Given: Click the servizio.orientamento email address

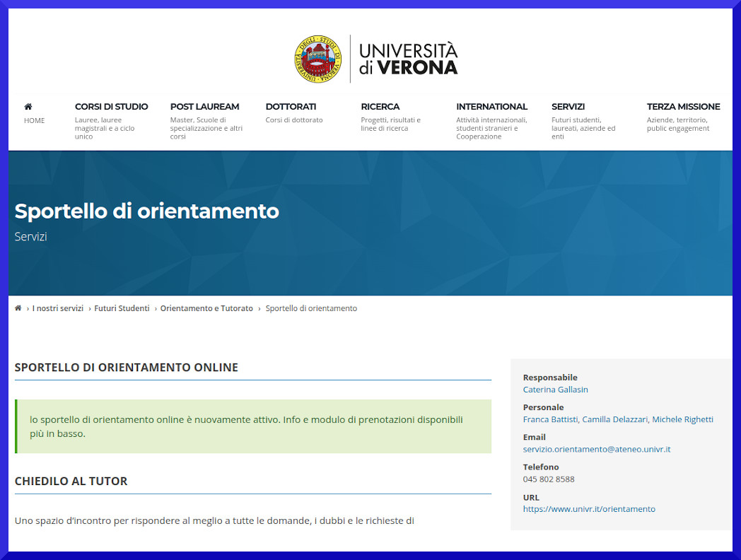Looking at the screenshot, I should (596, 449).
